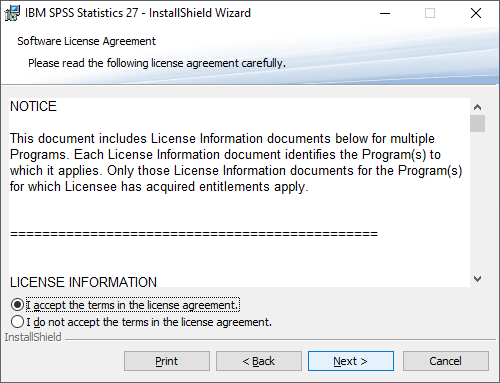
Task: Go back with the '< Back' button
Action: pyautogui.click(x=259, y=361)
